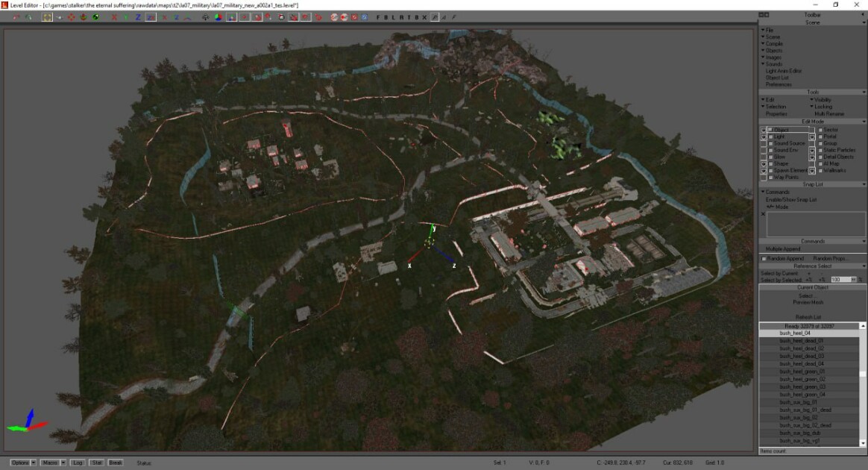Select the green Y axis constraint

pos(126,17)
